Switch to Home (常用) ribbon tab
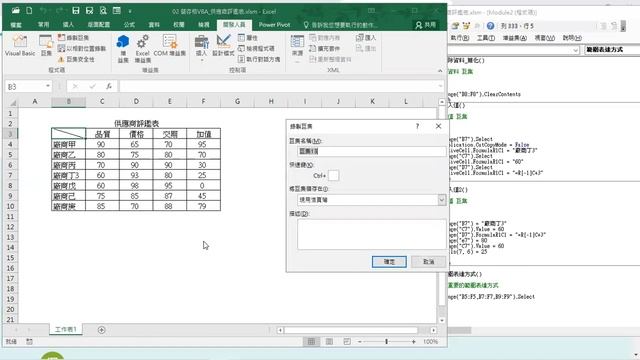This screenshot has width=640, height=360. 43,25
